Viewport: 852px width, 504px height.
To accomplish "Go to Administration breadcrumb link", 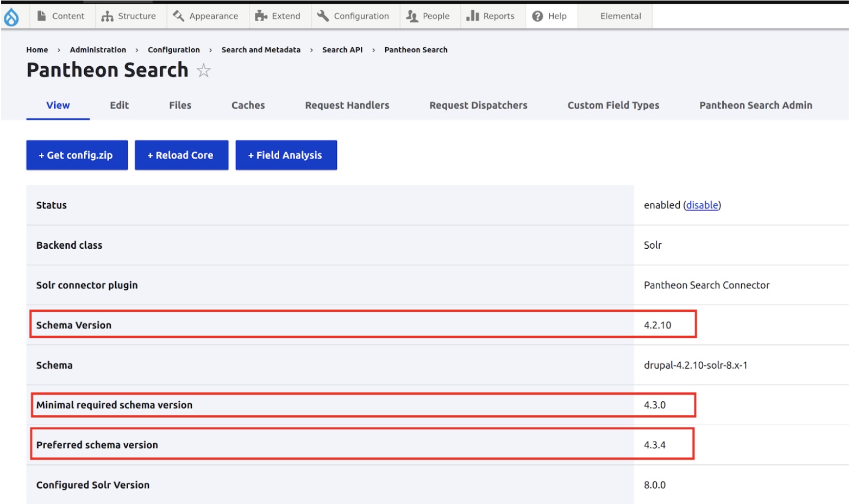I will (98, 50).
